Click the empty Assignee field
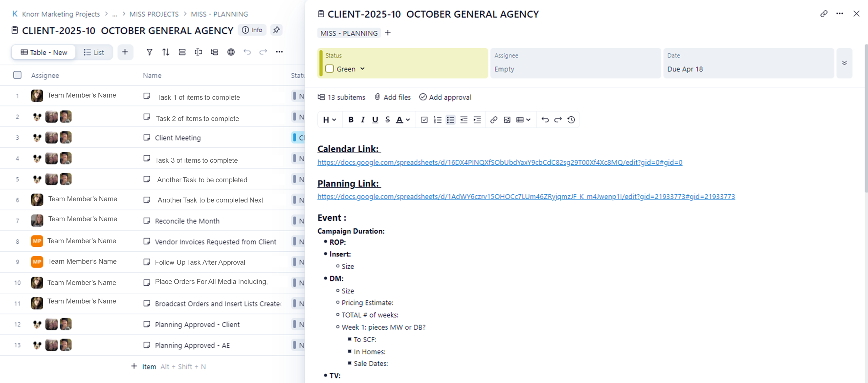The width and height of the screenshot is (868, 383). click(x=504, y=69)
